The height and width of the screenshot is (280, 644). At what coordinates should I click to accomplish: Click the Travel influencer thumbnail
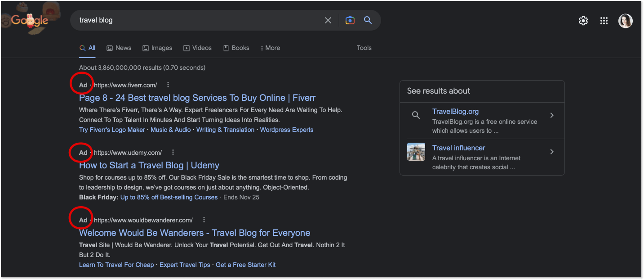point(416,152)
